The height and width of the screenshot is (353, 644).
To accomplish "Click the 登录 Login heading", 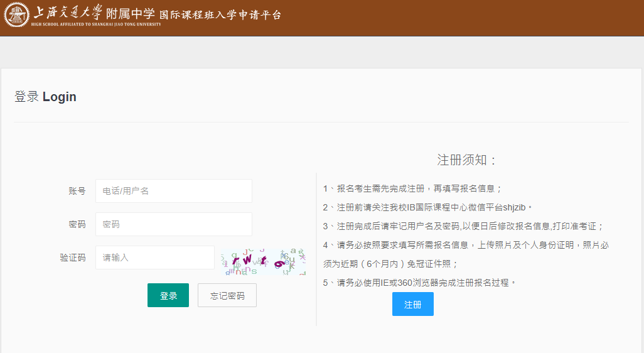I will tap(45, 97).
